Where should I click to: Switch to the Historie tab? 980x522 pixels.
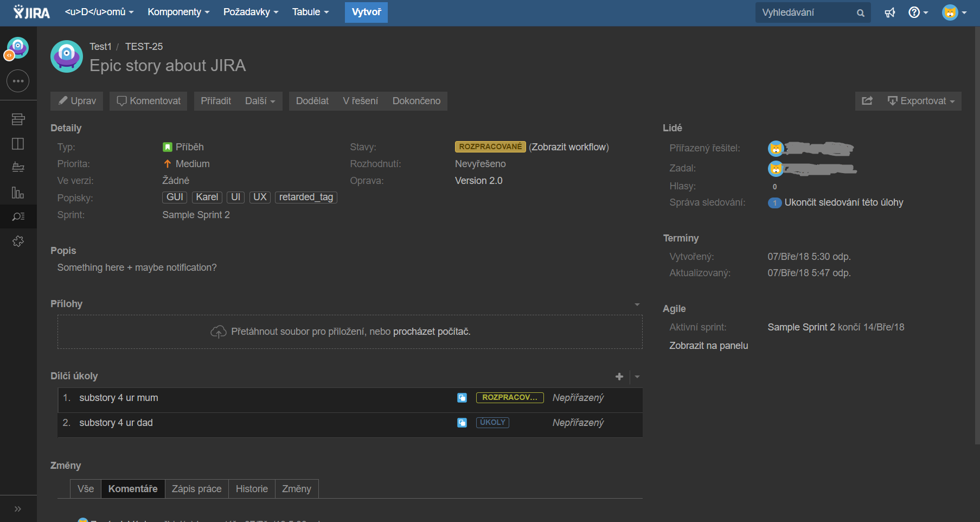click(252, 489)
